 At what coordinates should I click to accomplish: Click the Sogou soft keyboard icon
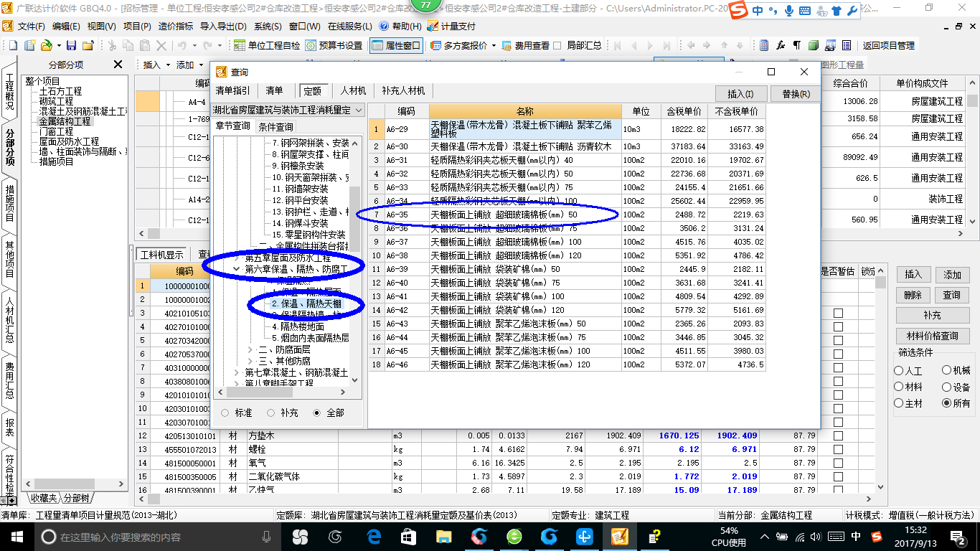pos(804,11)
